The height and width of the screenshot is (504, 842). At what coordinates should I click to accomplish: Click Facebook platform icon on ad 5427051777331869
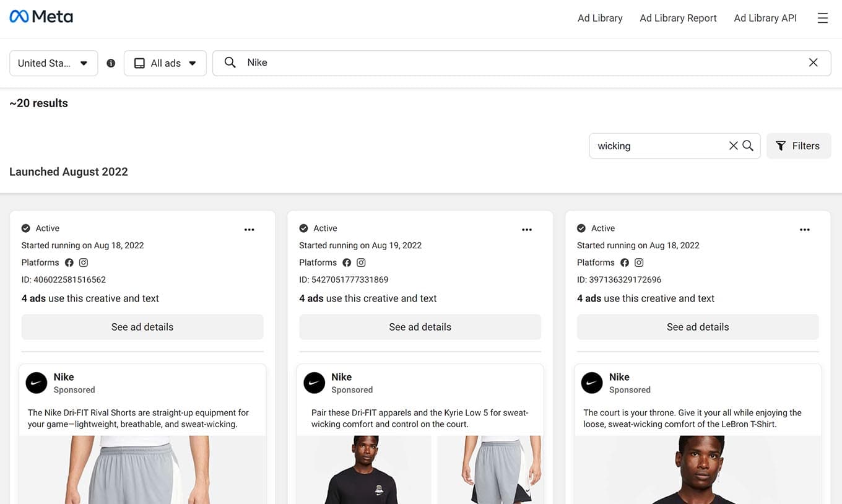(x=347, y=263)
